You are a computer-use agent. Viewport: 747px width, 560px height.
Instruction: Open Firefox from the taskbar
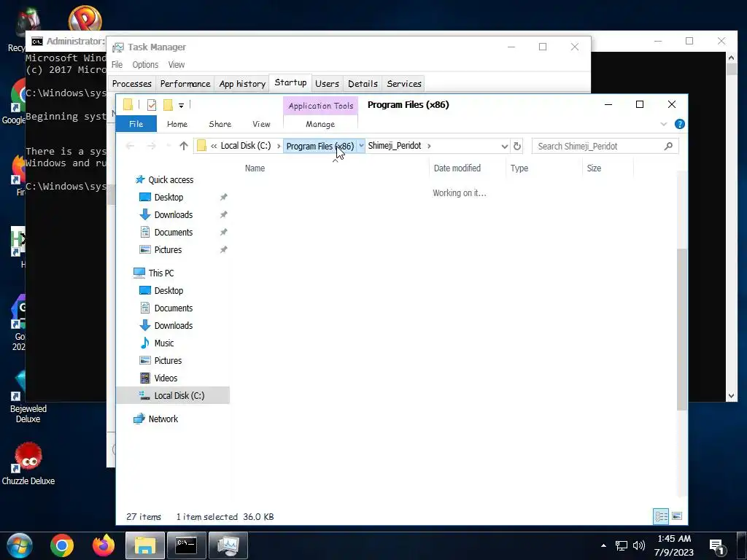pos(104,545)
